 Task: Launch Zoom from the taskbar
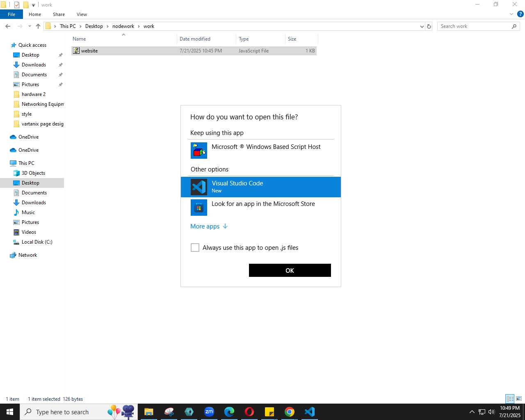click(x=209, y=412)
